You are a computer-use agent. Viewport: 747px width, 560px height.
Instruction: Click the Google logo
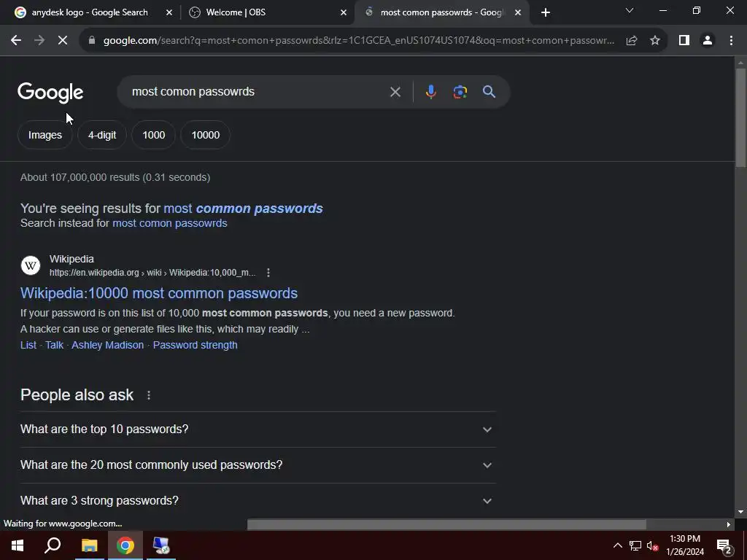[x=50, y=93]
